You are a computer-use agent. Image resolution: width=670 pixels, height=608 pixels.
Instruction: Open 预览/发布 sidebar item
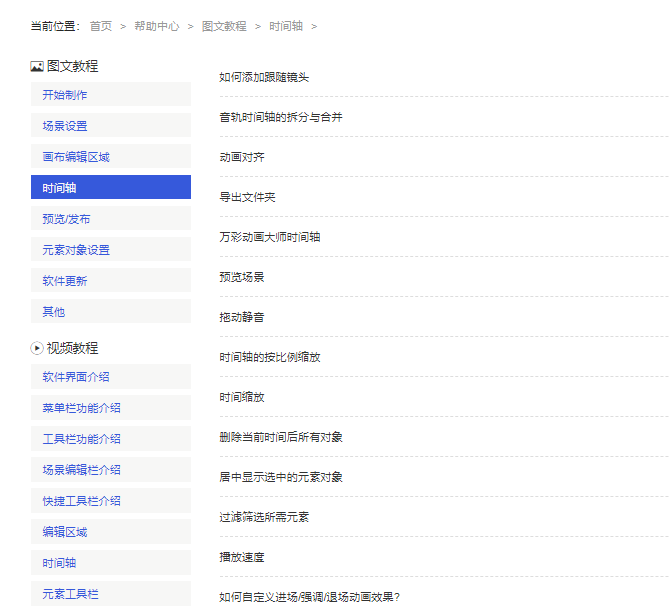point(111,218)
